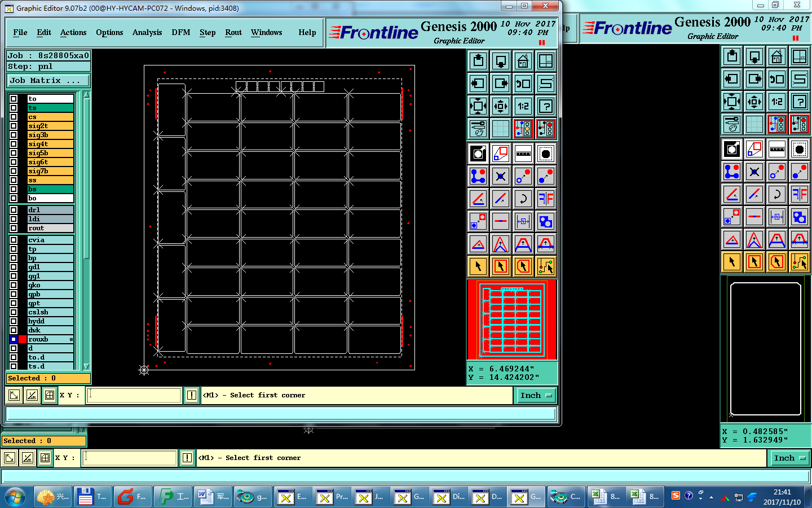812x508 pixels.
Task: Open the Help menu
Action: click(x=307, y=32)
